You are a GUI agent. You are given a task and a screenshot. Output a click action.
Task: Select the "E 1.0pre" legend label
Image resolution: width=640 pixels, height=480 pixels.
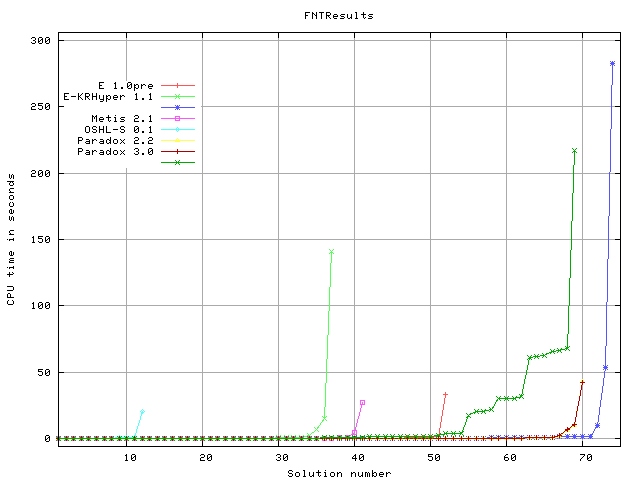pos(126,86)
